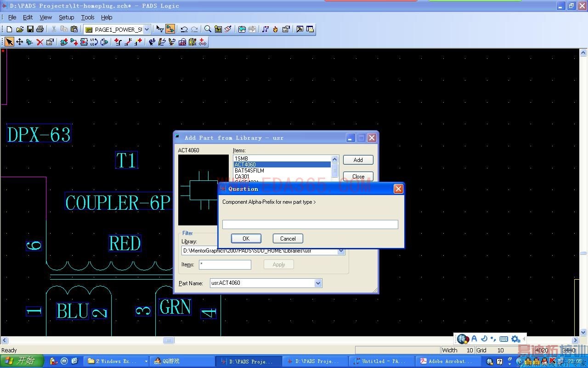Activate the Move four-arrow tool
The image size is (588, 368).
(19, 42)
